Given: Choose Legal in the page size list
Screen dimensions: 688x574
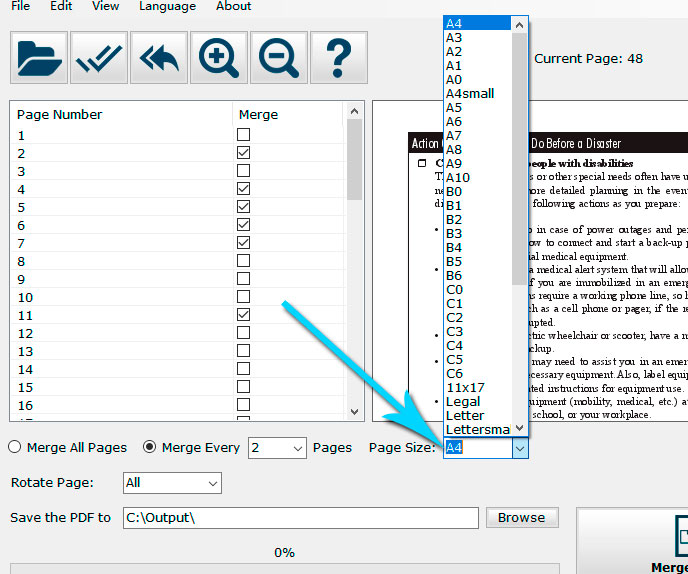Looking at the screenshot, I should point(477,402).
